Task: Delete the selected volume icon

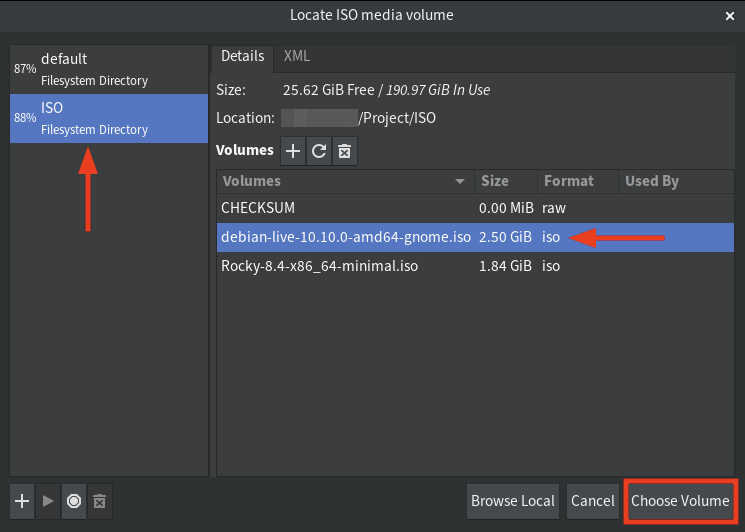Action: [344, 151]
